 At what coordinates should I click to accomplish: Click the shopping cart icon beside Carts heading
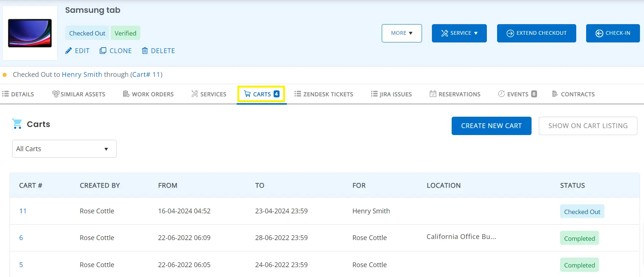click(x=17, y=124)
